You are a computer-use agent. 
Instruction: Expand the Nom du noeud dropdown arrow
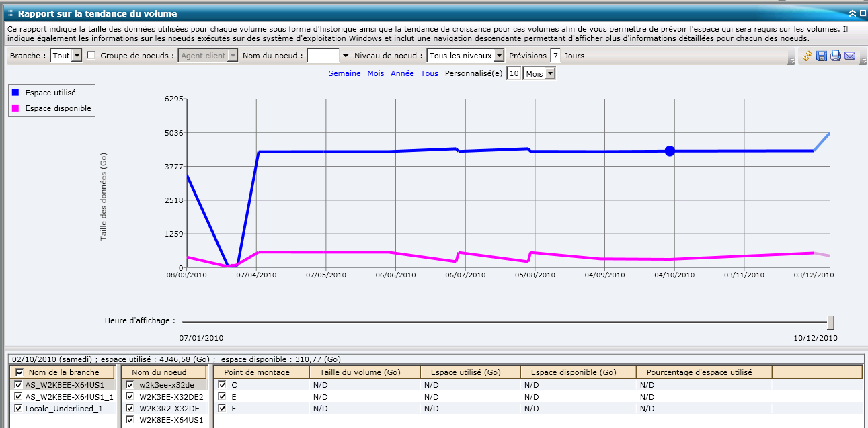click(x=346, y=56)
